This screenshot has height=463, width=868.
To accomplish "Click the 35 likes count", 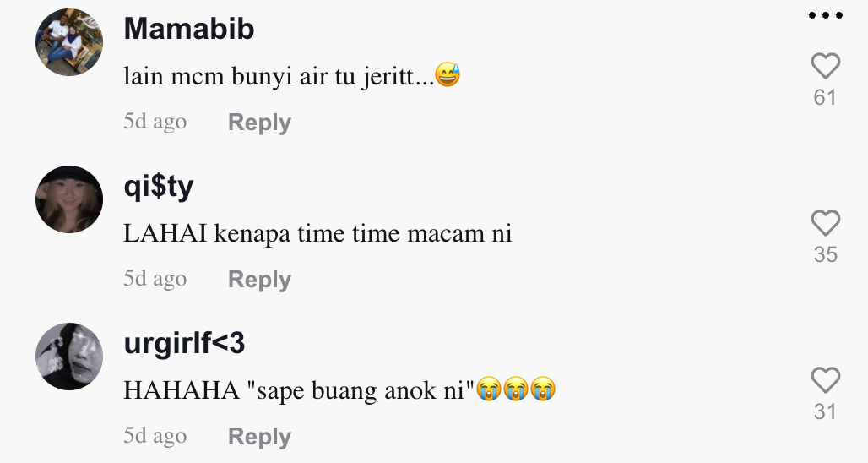I will point(825,255).
